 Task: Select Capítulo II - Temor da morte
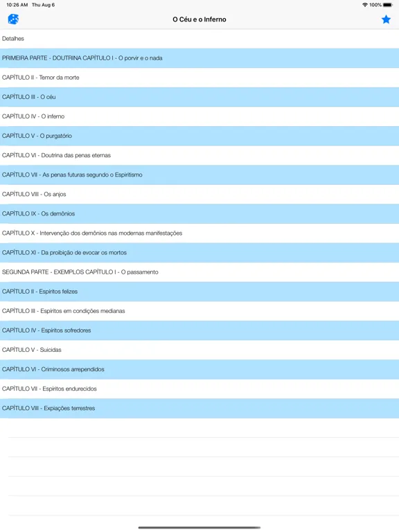(199, 78)
